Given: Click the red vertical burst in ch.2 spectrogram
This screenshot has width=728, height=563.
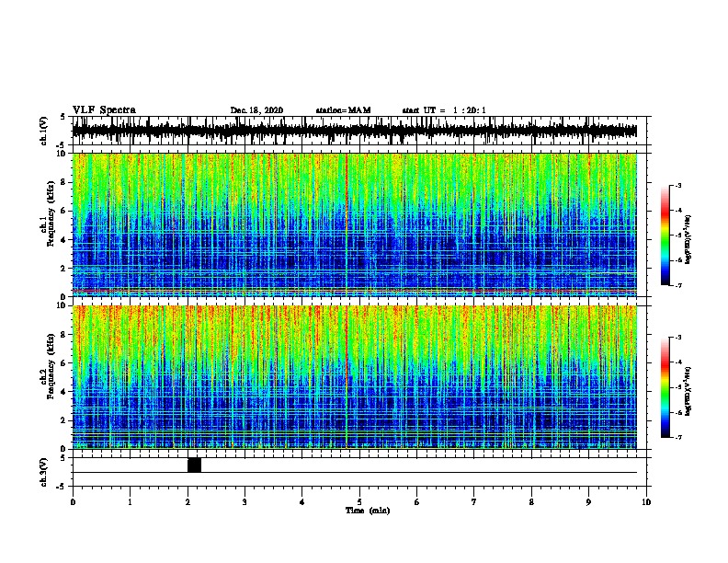Looking at the screenshot, I should pyautogui.click(x=347, y=376).
